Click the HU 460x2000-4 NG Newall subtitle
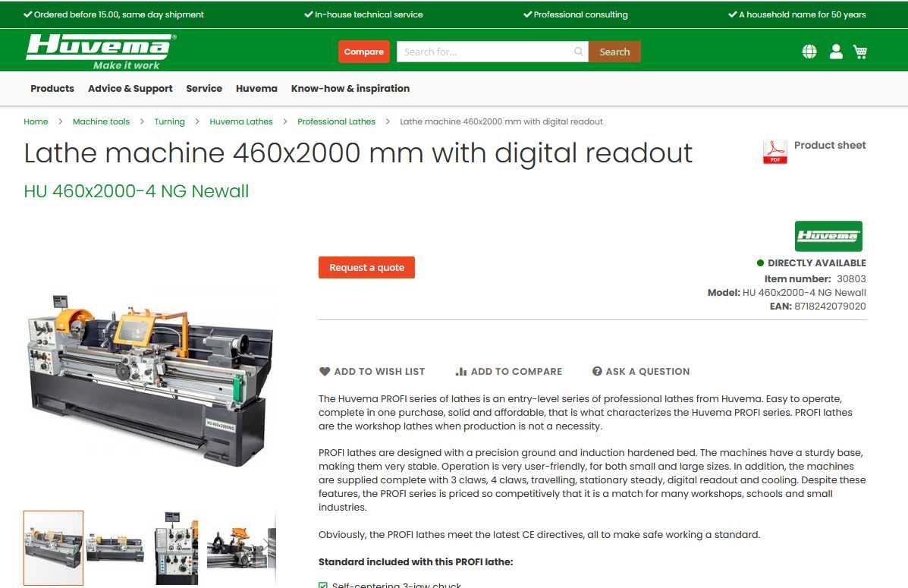 [136, 191]
